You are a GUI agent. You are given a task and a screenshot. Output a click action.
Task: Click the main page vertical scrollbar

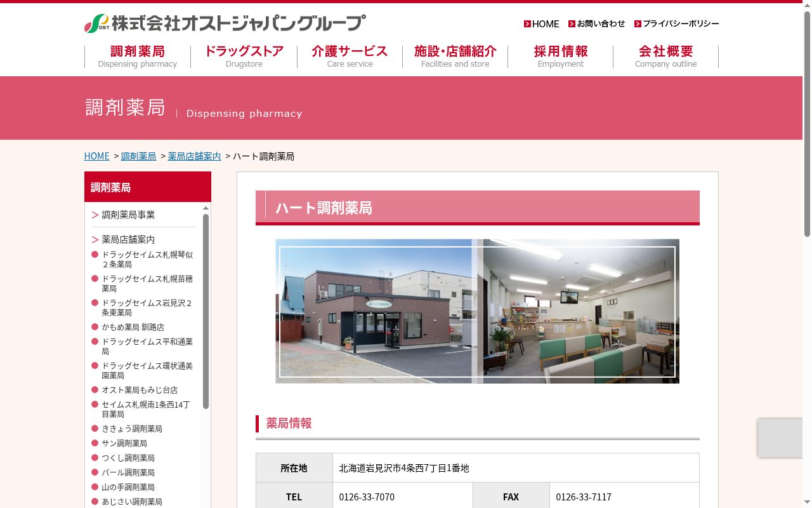[807, 124]
